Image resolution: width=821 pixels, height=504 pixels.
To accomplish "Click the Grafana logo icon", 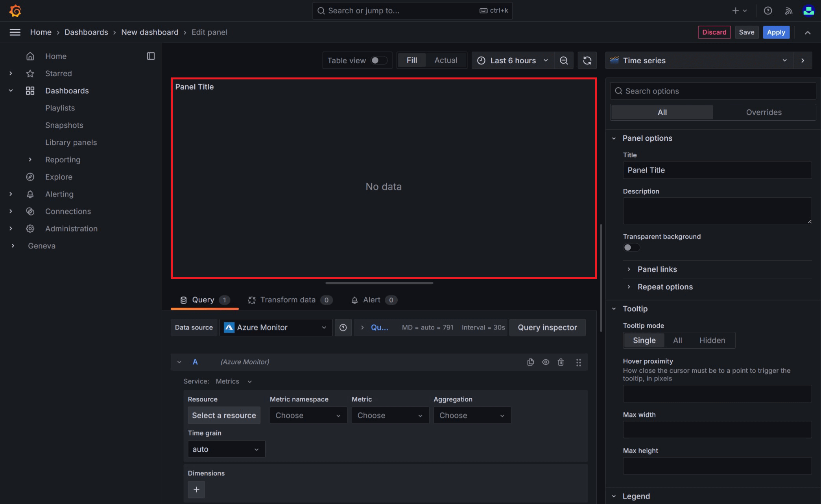I will point(15,11).
